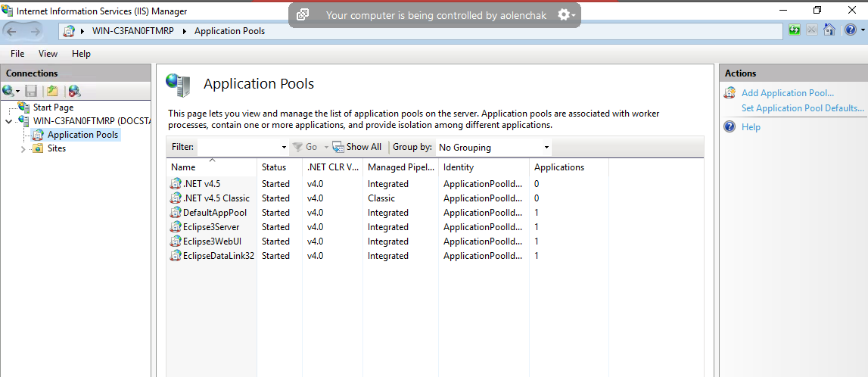
Task: Click the Start Page tree icon
Action: click(x=23, y=107)
